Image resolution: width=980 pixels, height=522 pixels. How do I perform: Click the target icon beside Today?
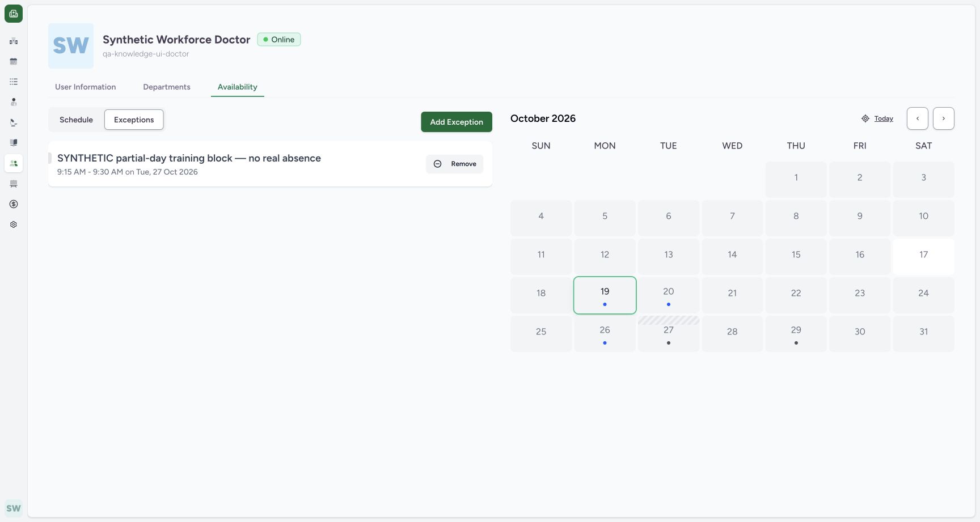click(865, 118)
